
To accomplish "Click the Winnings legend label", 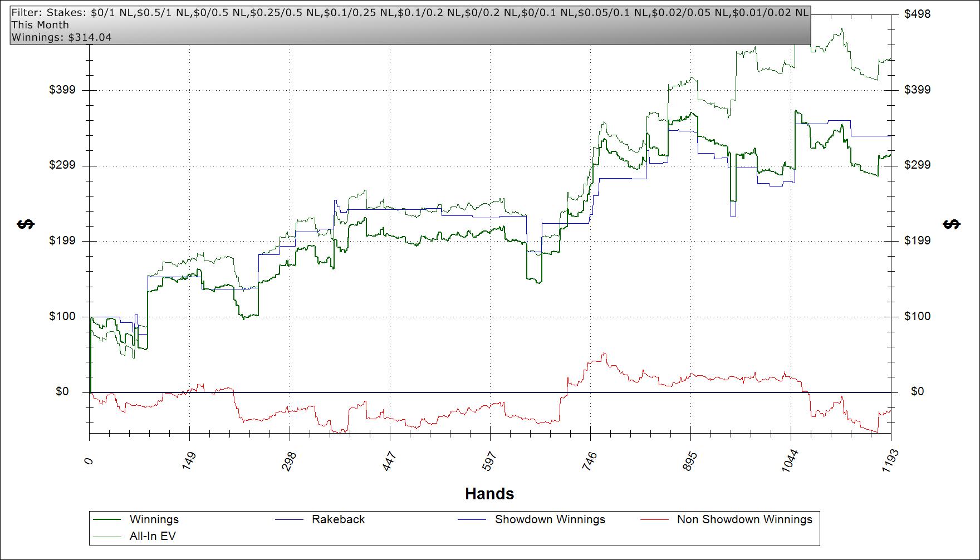I will coord(154,519).
